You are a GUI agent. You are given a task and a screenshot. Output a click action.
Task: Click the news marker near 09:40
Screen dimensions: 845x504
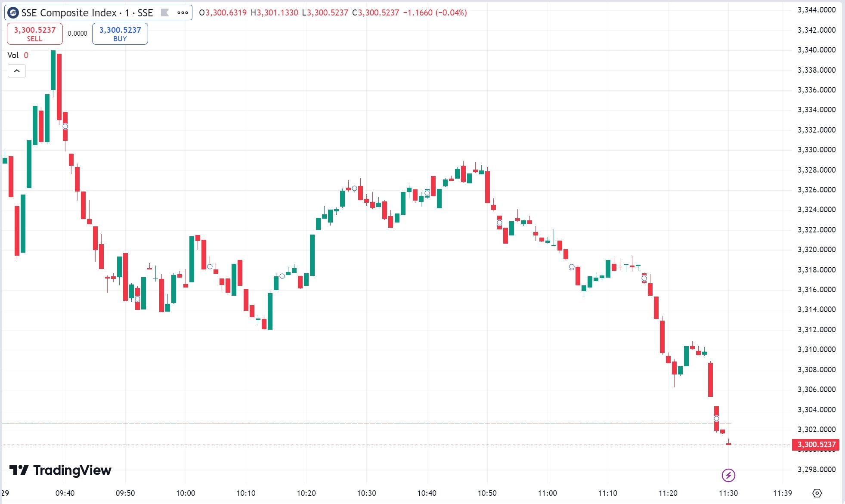point(65,126)
